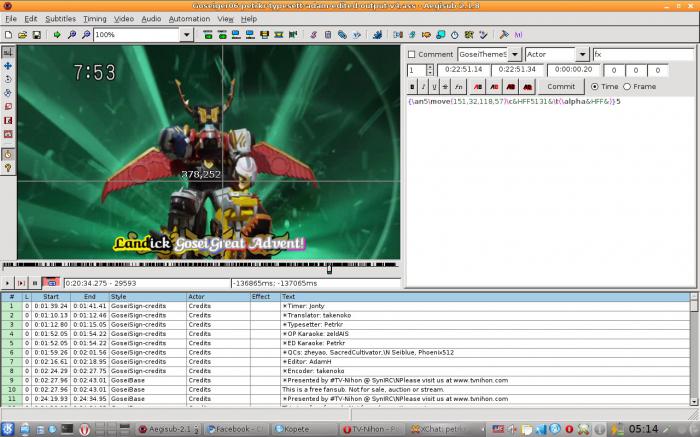Save subtitles with the floppy disk icon
Image resolution: width=700 pixels, height=437 pixels.
(37, 34)
